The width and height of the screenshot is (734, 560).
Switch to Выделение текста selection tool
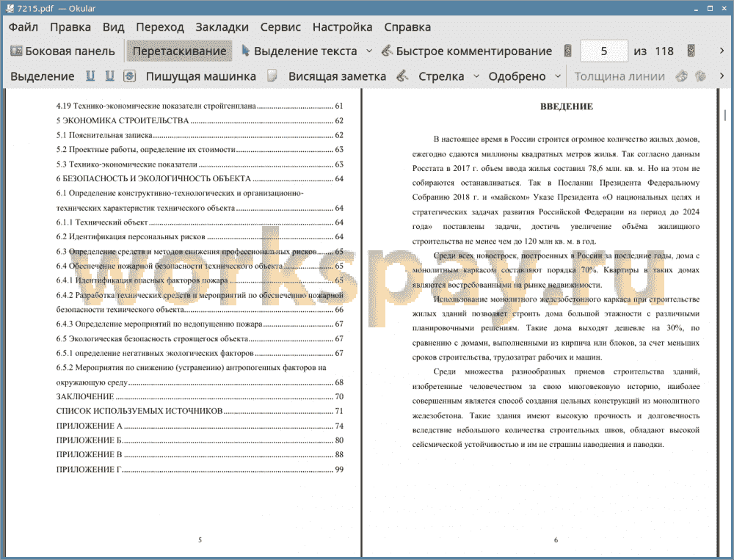point(299,51)
